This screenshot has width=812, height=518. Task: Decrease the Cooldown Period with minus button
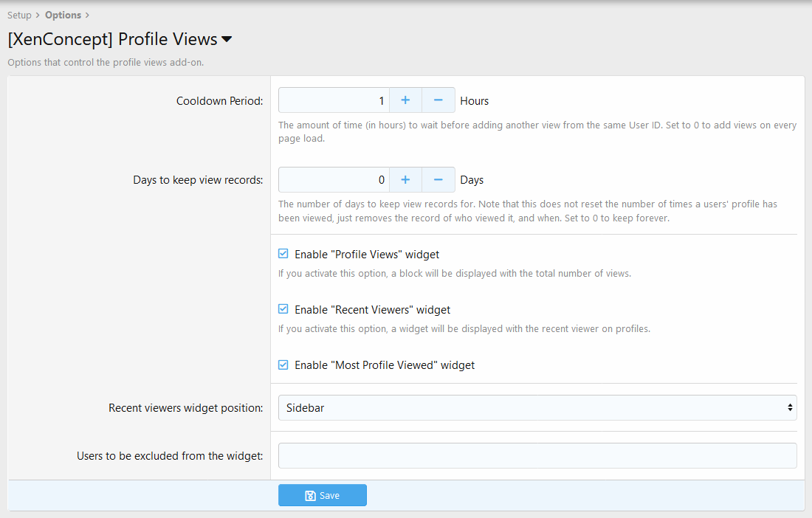pyautogui.click(x=438, y=100)
